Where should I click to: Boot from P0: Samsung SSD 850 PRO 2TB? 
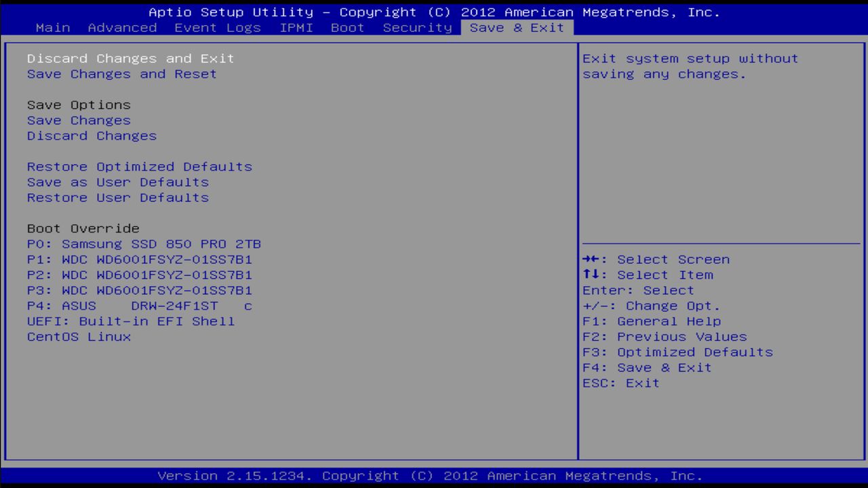(x=144, y=244)
